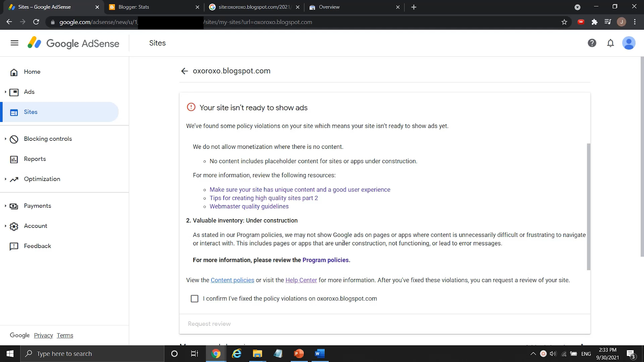Click the Feedback icon in sidebar
Screen dimensions: 644x362
[x=14, y=247]
